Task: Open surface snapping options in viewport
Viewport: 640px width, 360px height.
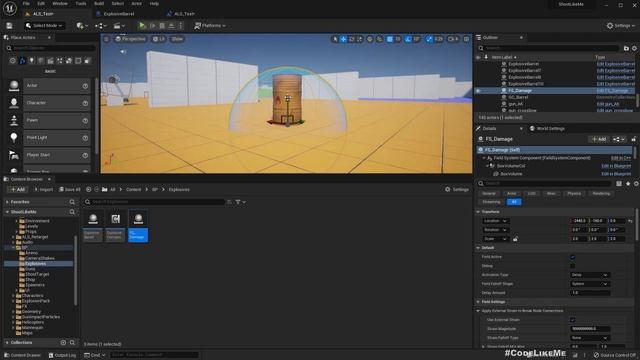Action: 379,39
